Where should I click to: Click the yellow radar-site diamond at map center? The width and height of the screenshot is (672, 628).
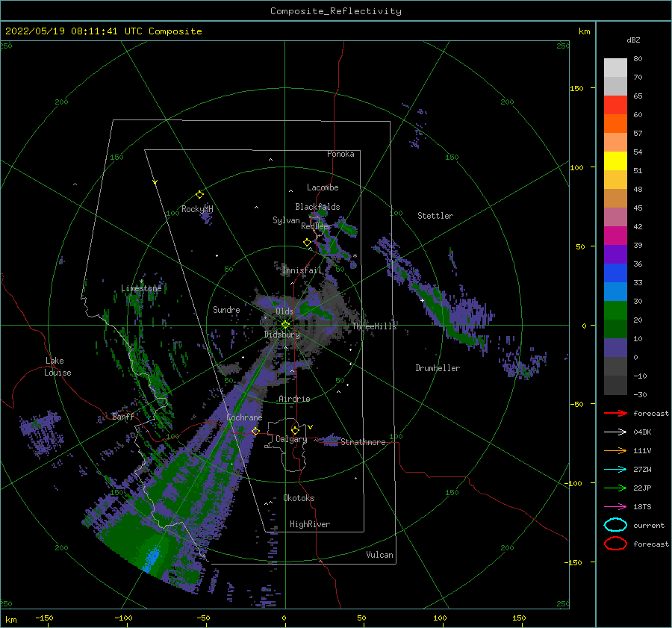285,325
